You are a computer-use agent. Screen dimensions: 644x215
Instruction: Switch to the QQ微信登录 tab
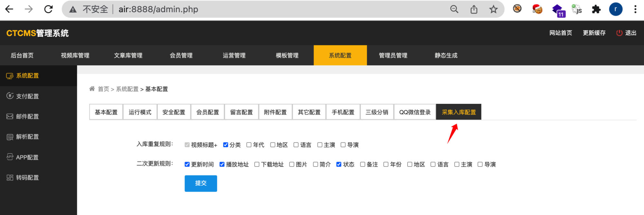pyautogui.click(x=415, y=112)
